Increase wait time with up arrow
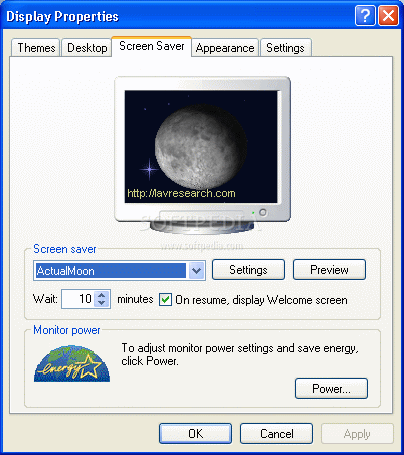404x455 pixels. tap(102, 295)
